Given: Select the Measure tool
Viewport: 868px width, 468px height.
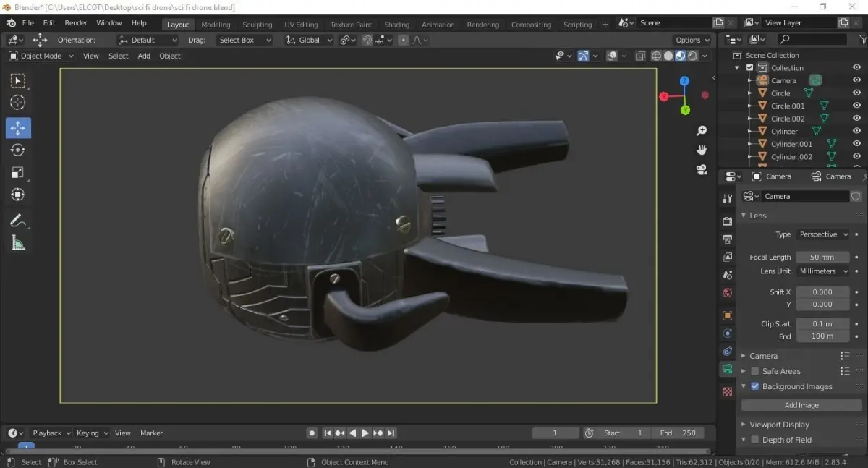Looking at the screenshot, I should tap(18, 243).
